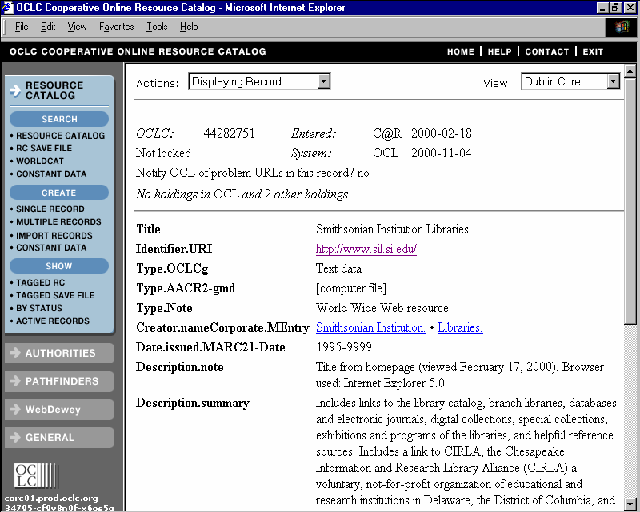Screen dimensions: 640x512
Task: Select WORLDCAT under Search
Action: 40,161
